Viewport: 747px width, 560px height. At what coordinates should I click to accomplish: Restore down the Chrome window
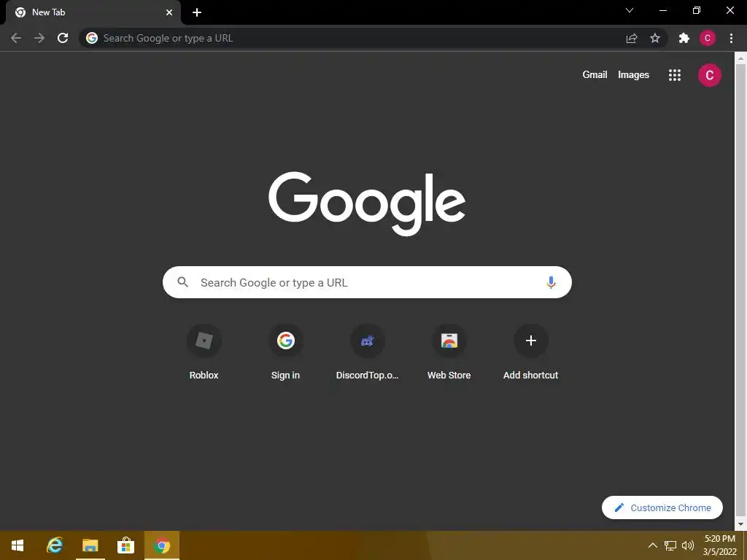coord(697,10)
